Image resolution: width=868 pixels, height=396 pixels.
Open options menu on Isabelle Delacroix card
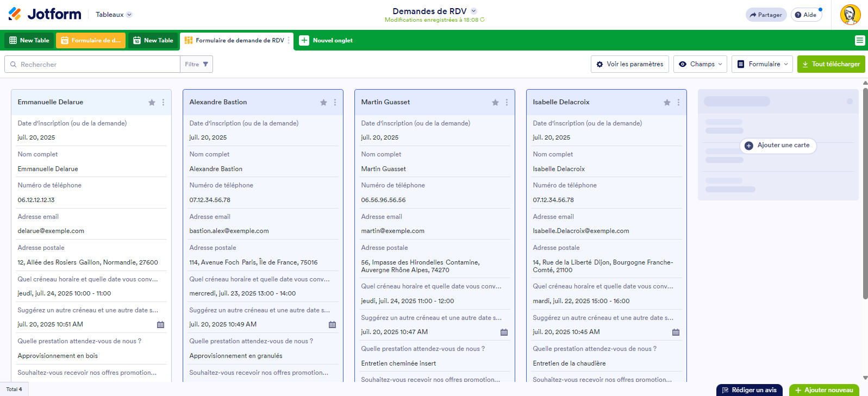click(678, 103)
